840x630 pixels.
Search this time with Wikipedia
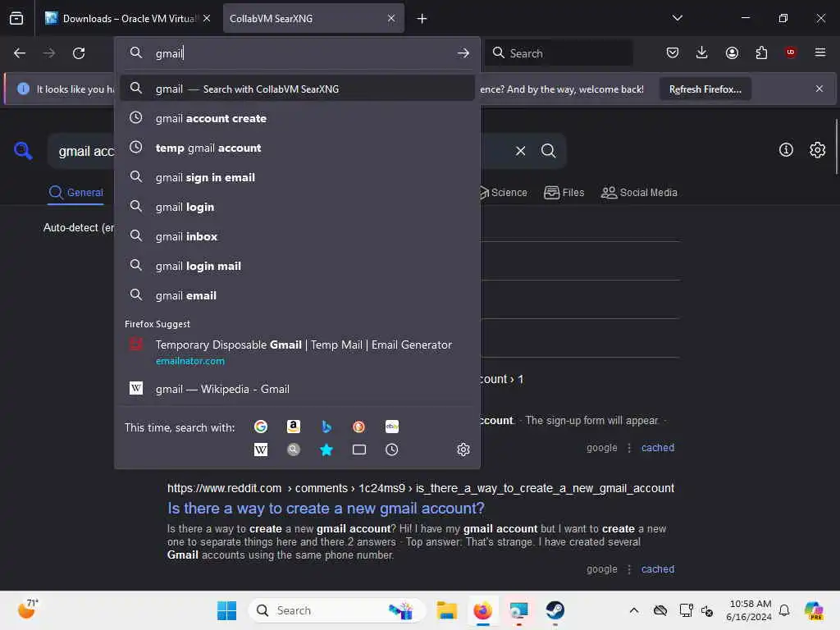click(261, 450)
